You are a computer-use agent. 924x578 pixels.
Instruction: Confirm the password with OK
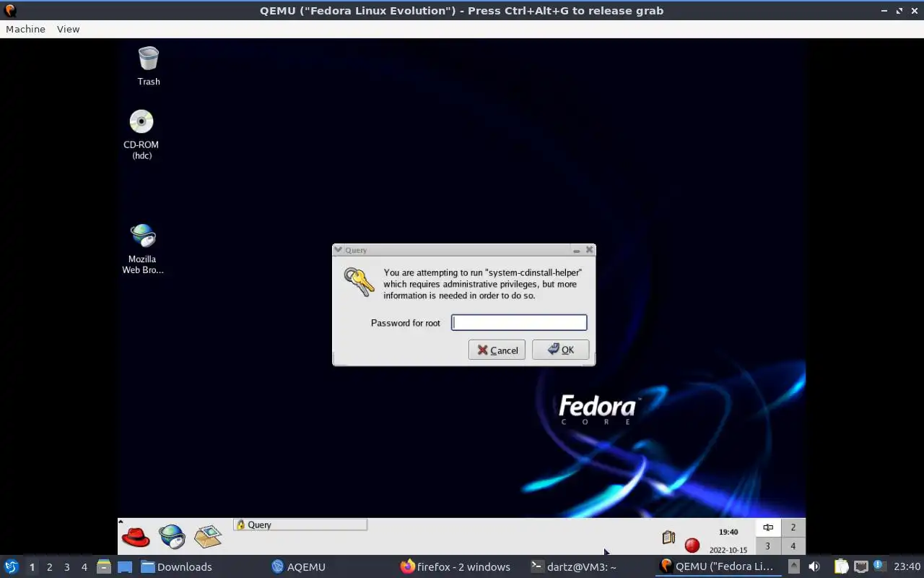pos(560,350)
